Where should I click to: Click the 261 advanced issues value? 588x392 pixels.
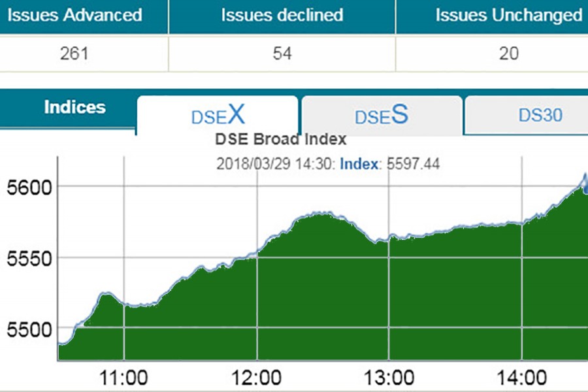[x=73, y=54]
